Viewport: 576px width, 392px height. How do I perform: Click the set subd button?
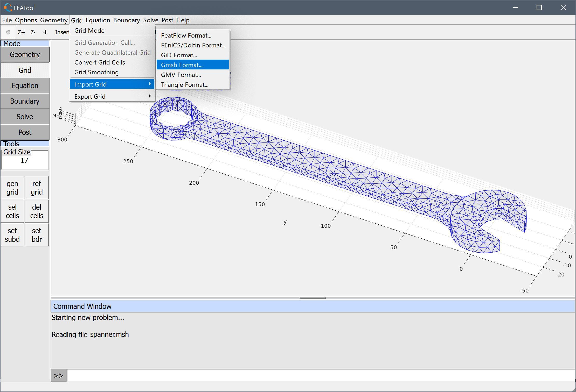tap(12, 235)
